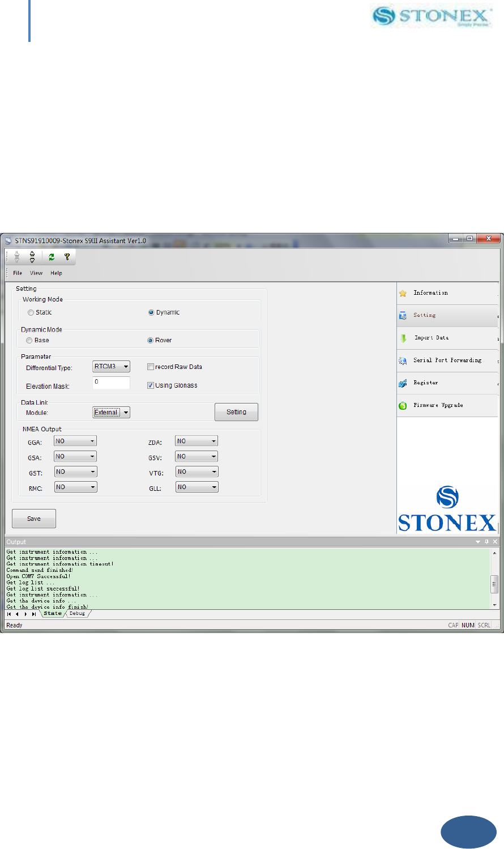Open the RMC output dropdown
Image resolution: width=504 pixels, height=849 pixels.
75,487
